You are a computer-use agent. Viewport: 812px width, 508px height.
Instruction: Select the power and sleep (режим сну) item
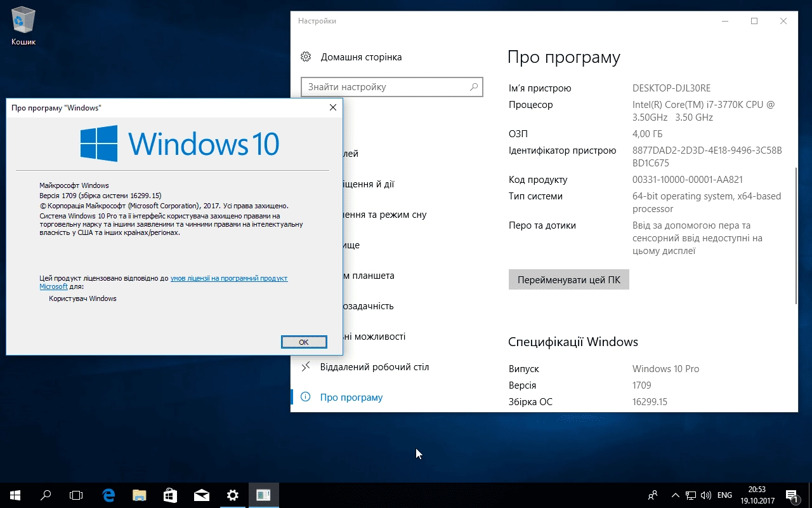click(x=384, y=215)
